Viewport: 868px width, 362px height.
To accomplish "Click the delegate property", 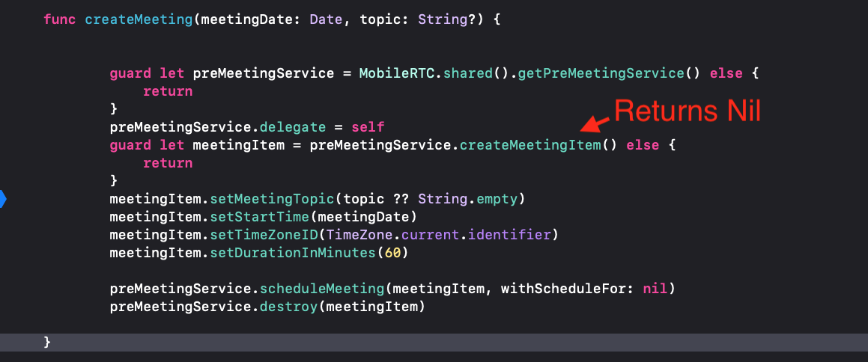I will tap(293, 127).
